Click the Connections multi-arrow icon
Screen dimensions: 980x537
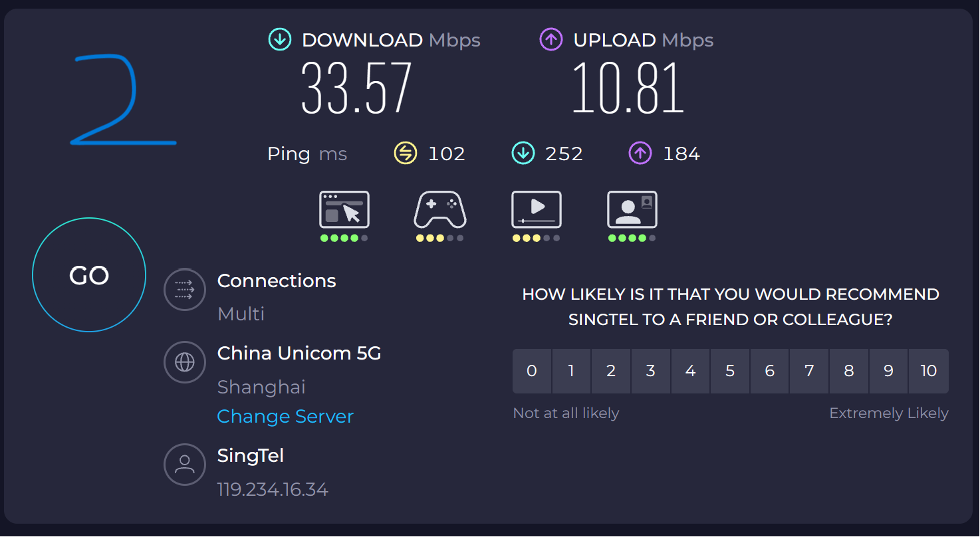tap(184, 289)
